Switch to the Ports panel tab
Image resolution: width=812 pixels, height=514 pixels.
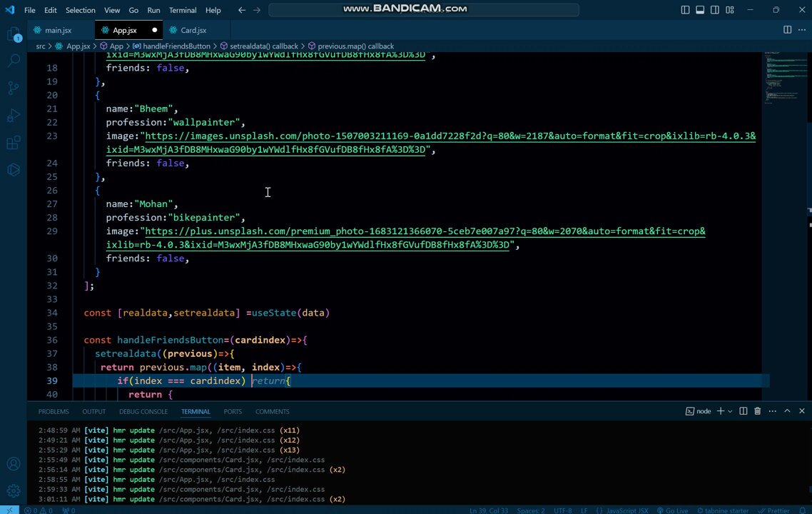coord(233,411)
